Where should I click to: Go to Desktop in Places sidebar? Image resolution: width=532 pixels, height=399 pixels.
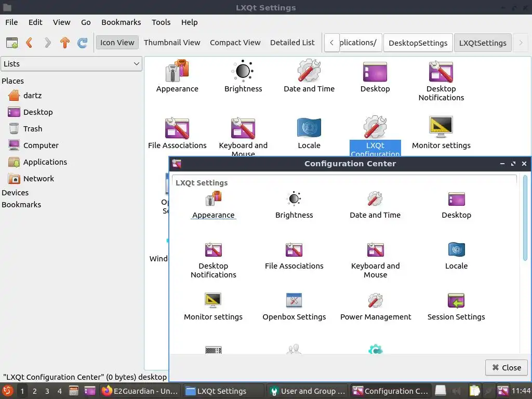(31, 112)
